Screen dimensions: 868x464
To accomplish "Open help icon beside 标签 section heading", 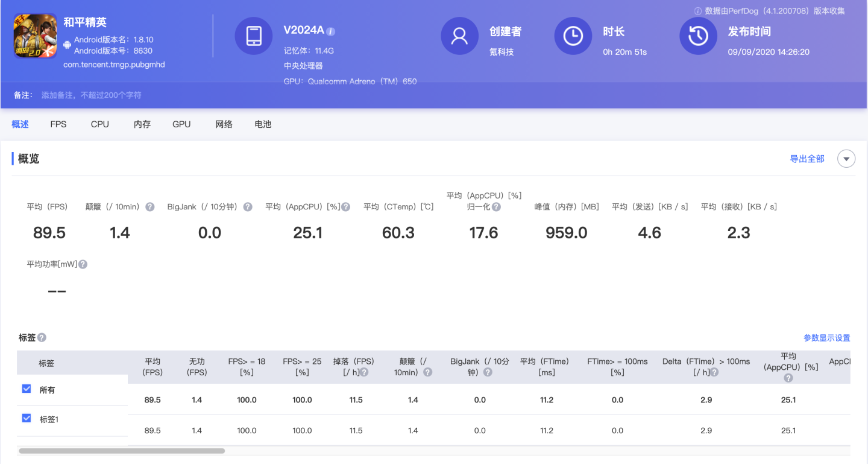I will 42,338.
